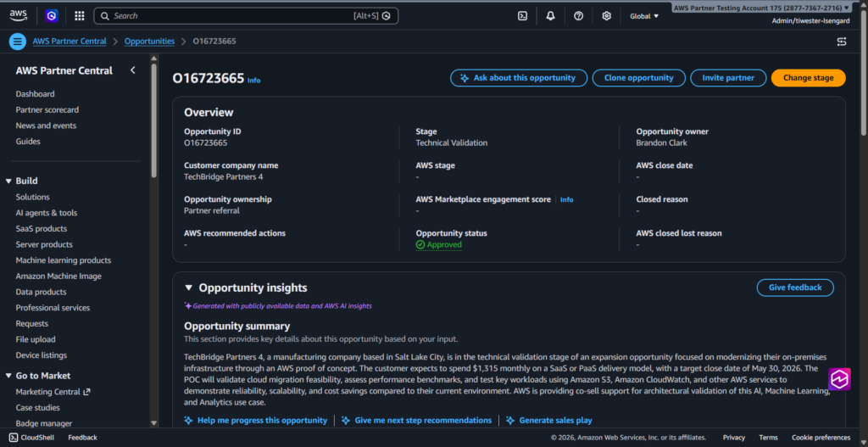Open the notifications bell
The width and height of the screenshot is (868, 447).
click(551, 15)
